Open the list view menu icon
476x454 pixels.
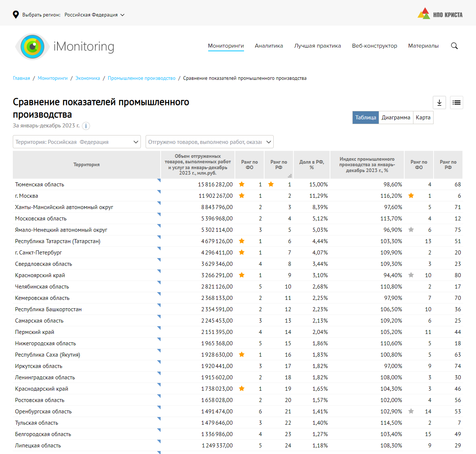(x=456, y=103)
